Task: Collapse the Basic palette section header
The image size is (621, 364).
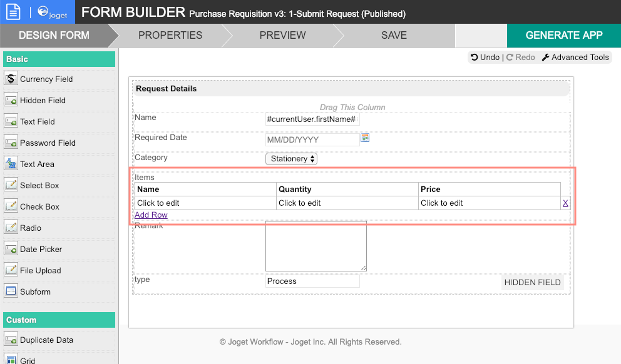Action: pos(59,59)
